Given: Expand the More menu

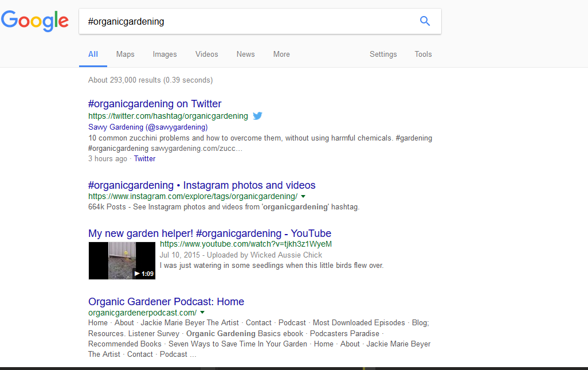Looking at the screenshot, I should 281,54.
